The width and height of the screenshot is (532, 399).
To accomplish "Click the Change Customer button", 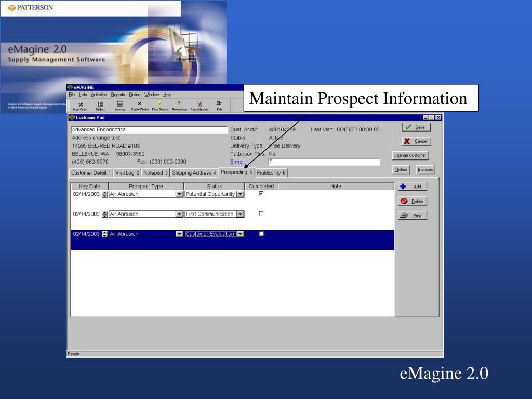I will point(410,155).
